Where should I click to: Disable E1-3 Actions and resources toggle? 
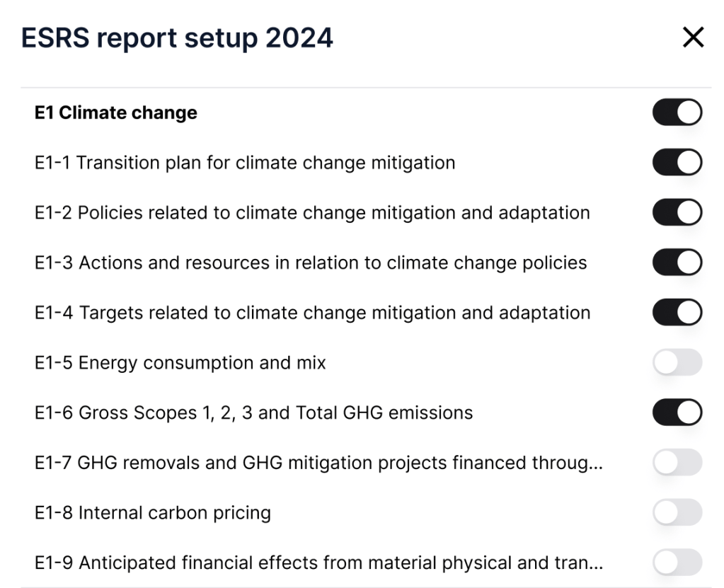pyautogui.click(x=677, y=263)
